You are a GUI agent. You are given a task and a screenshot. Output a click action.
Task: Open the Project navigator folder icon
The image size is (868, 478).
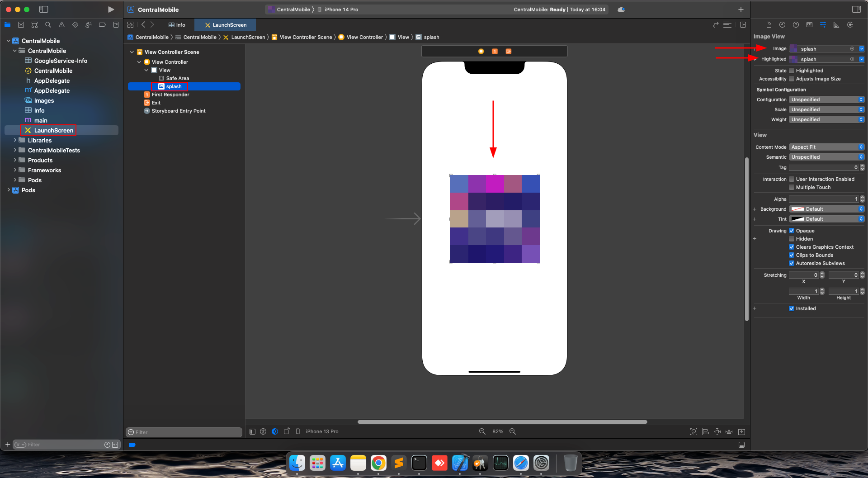click(7, 25)
